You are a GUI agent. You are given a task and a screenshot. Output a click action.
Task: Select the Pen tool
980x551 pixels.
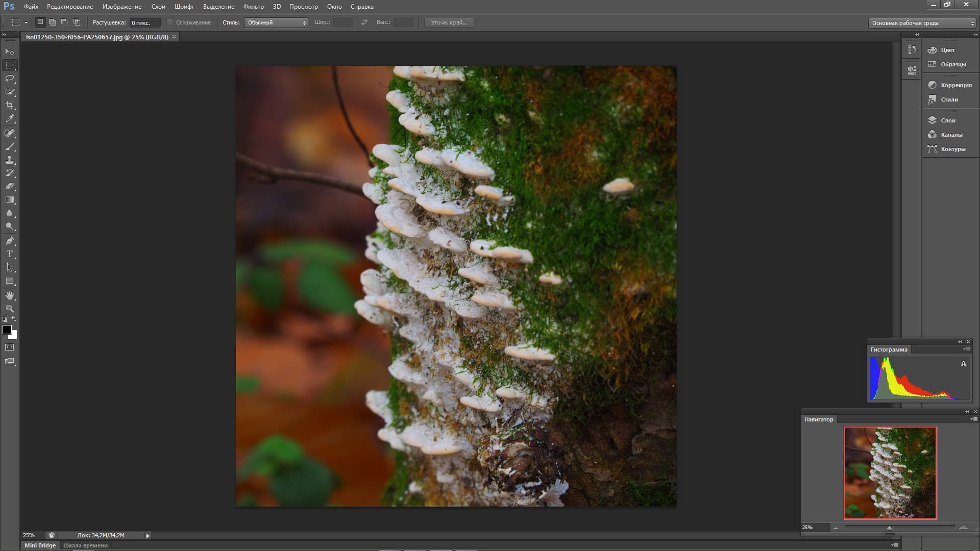[x=10, y=240]
